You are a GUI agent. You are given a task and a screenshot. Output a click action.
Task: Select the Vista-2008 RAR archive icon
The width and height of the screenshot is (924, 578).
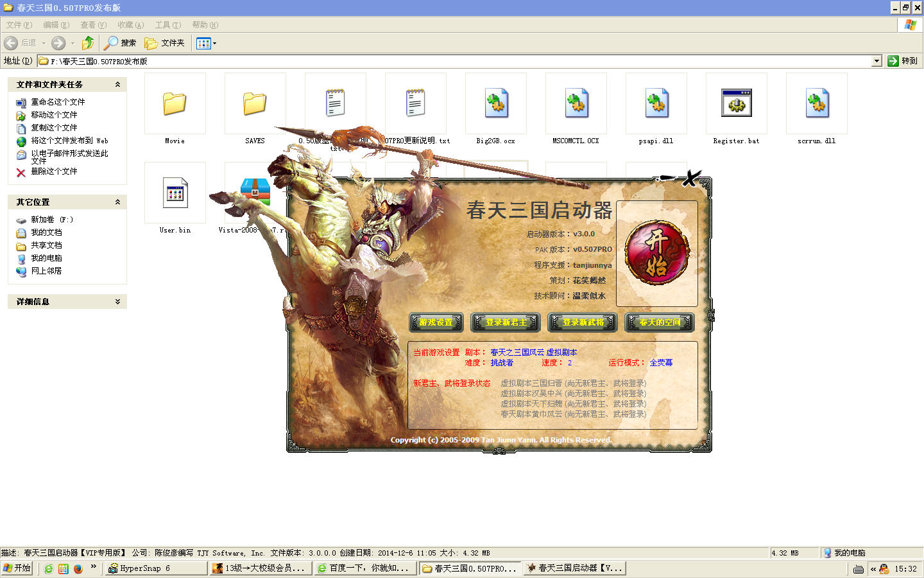(x=255, y=191)
